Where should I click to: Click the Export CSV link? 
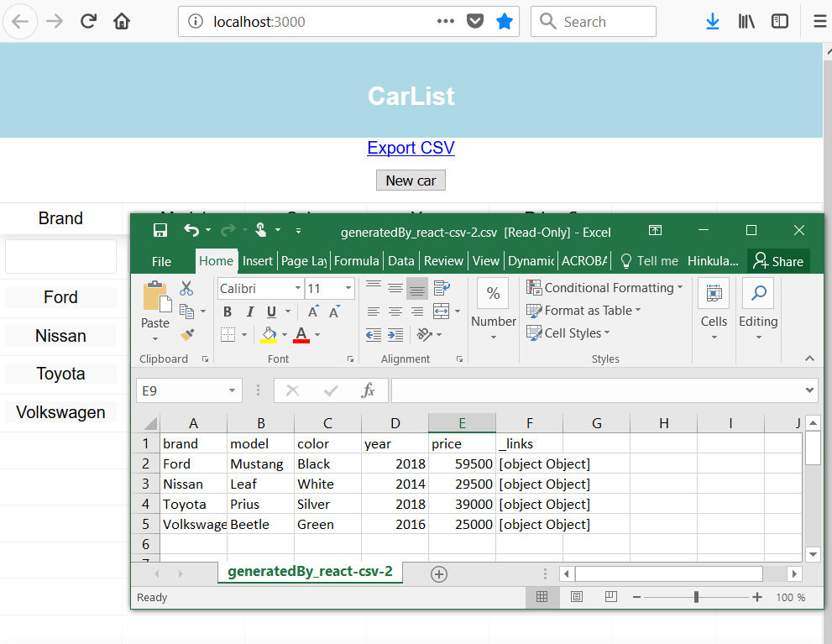[411, 148]
